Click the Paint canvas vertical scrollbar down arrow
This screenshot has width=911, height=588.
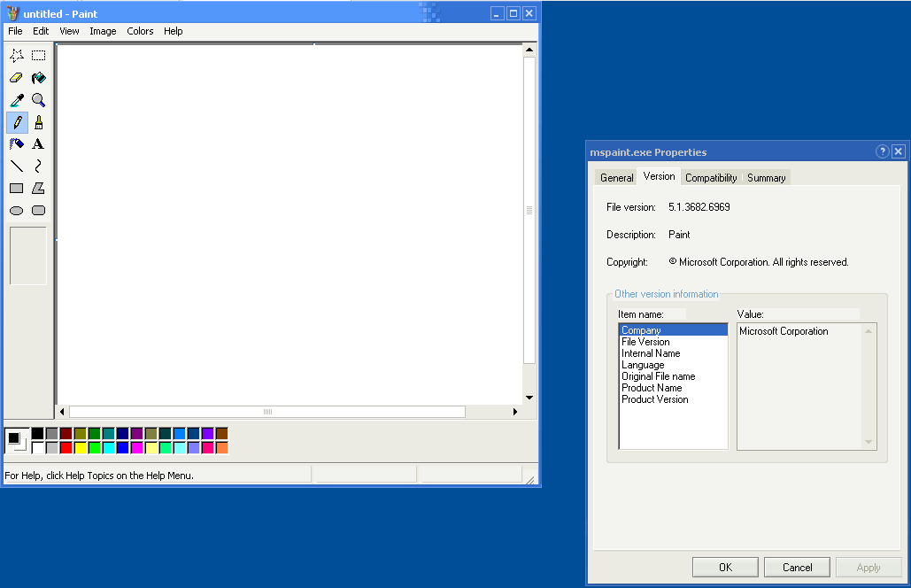pos(529,398)
